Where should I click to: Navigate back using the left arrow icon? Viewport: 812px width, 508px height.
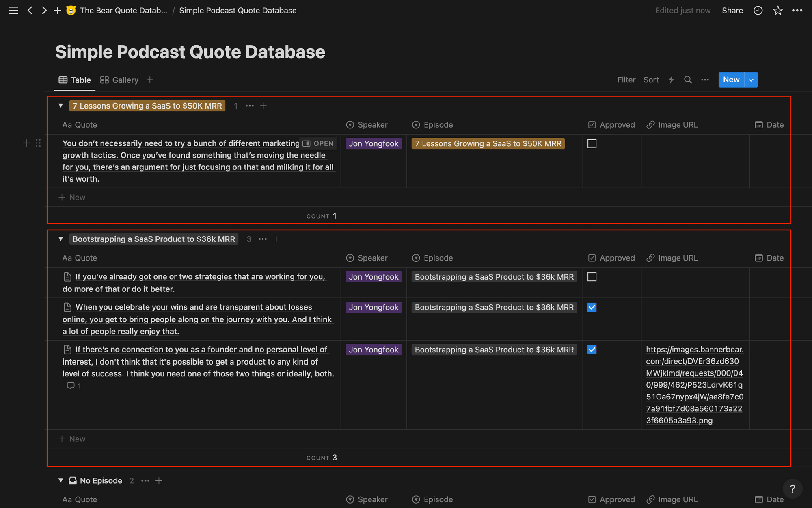click(30, 10)
